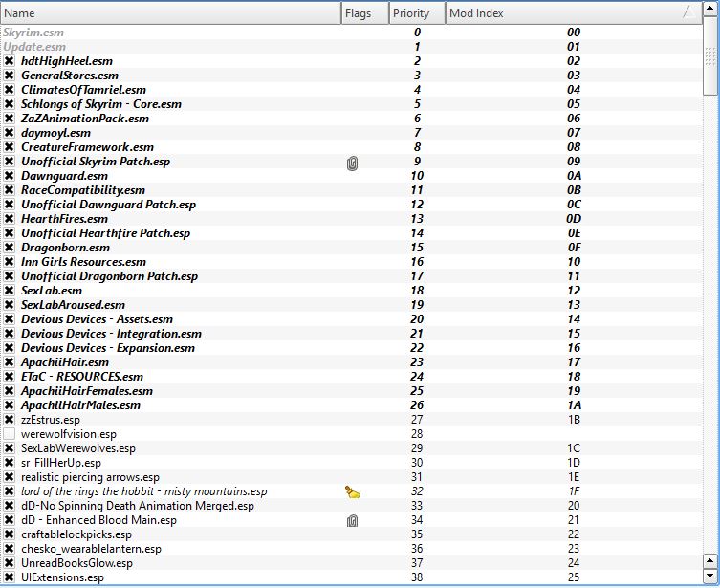The image size is (720, 588).
Task: Toggle off the zzEstrus.esp checkbox
Action: [x=10, y=420]
